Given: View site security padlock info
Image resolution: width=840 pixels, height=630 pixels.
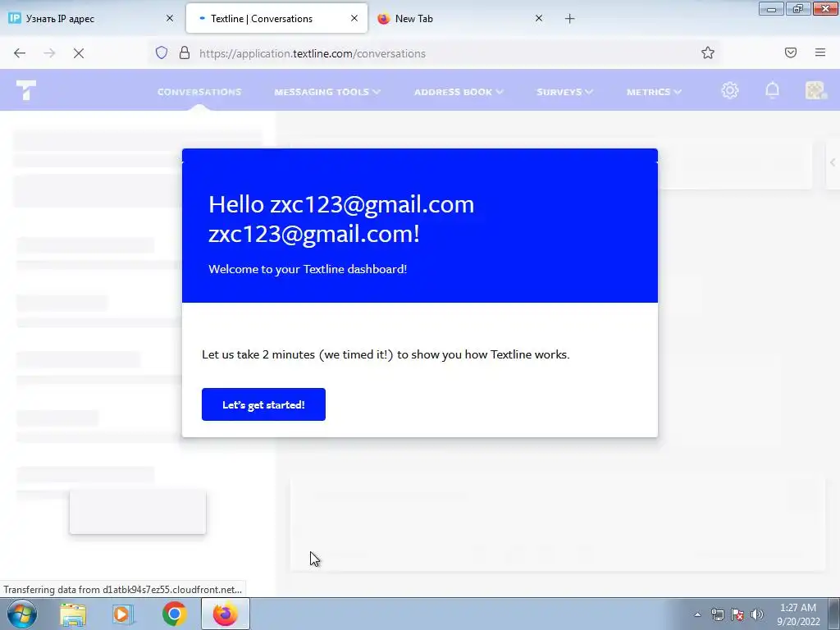Looking at the screenshot, I should click(x=185, y=52).
